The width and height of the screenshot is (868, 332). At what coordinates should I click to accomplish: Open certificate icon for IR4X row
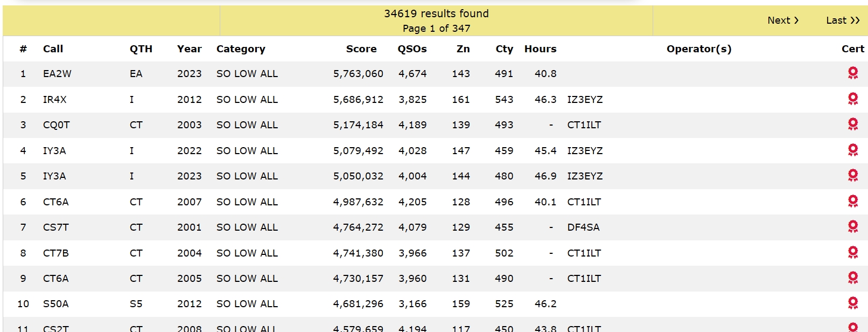tap(853, 99)
